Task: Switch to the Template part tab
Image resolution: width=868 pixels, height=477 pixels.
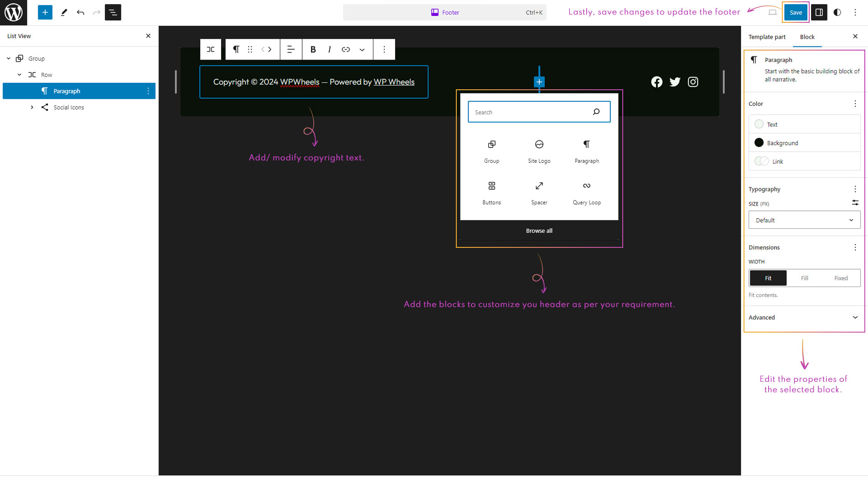Action: click(x=767, y=37)
